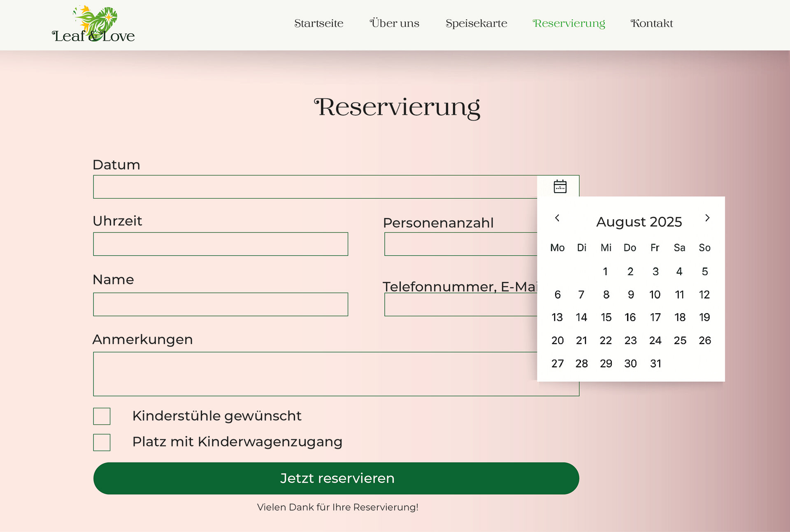Select the 26th in the date picker

click(704, 340)
